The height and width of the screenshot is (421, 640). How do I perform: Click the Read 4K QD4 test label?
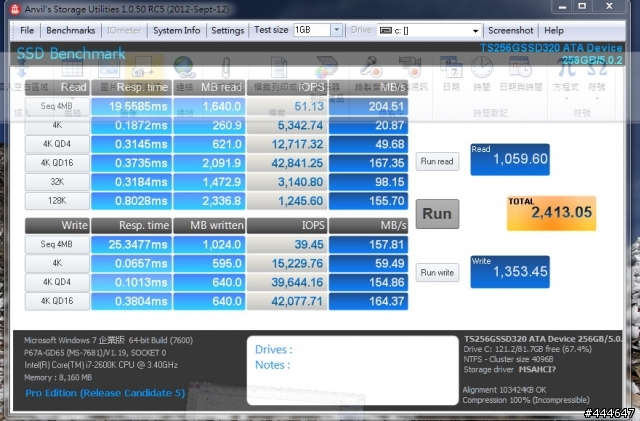pos(57,144)
